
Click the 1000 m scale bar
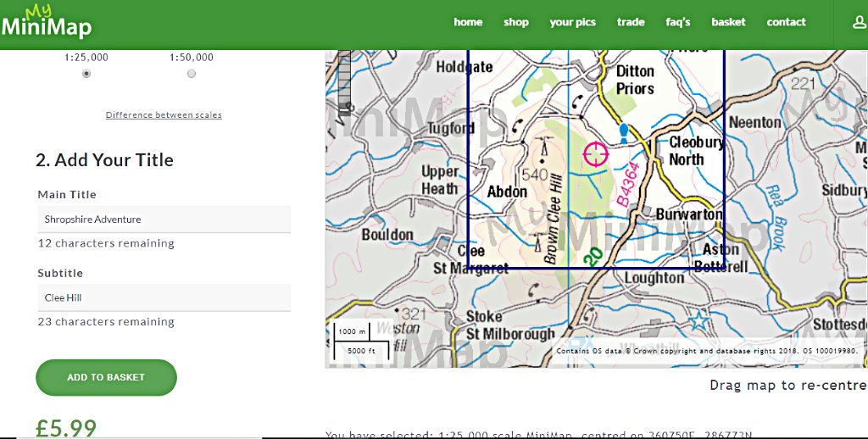[352, 331]
